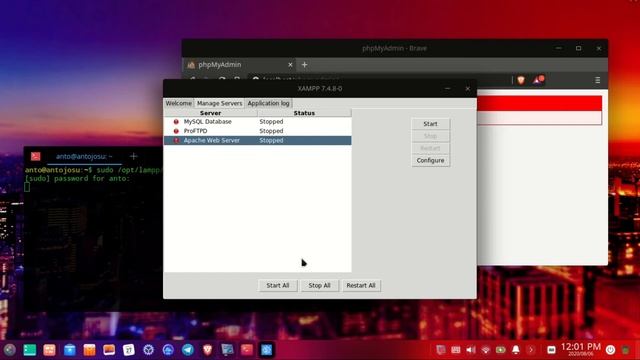Open the Application log tab
This screenshot has height=360, width=640.
269,103
